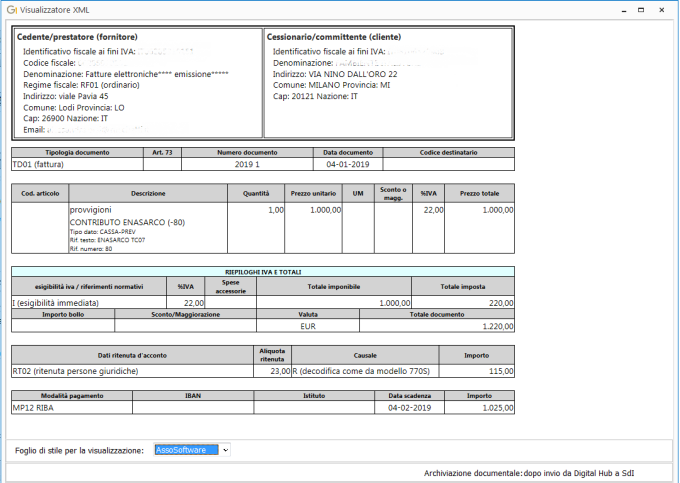Image resolution: width=680 pixels, height=483 pixels.
Task: Click due date '04-02-2019'
Action: [409, 408]
